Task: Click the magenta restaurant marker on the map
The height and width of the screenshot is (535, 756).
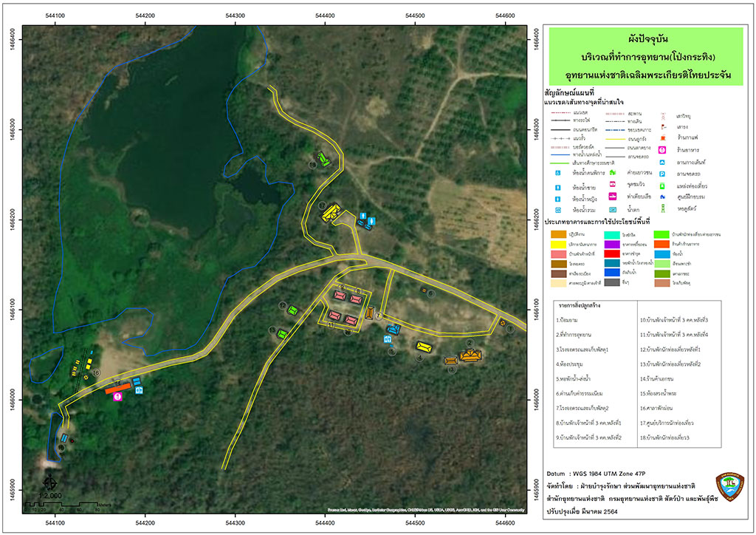Action: pos(117,397)
